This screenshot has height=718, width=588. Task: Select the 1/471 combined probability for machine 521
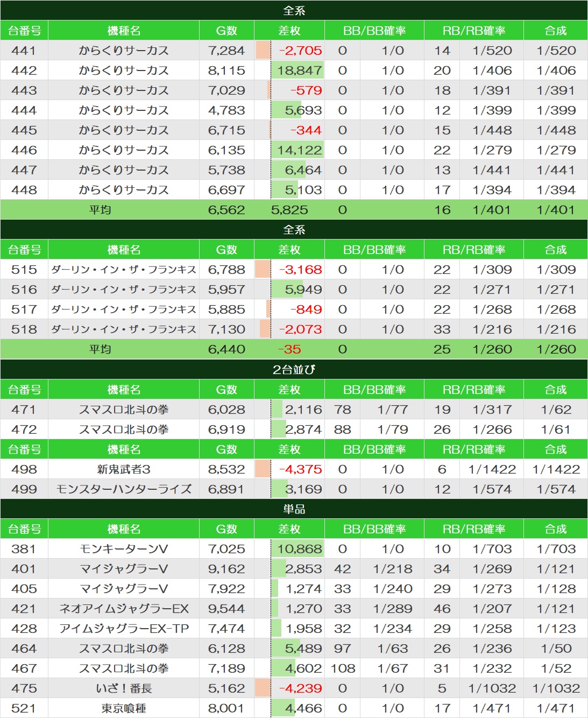(x=556, y=708)
